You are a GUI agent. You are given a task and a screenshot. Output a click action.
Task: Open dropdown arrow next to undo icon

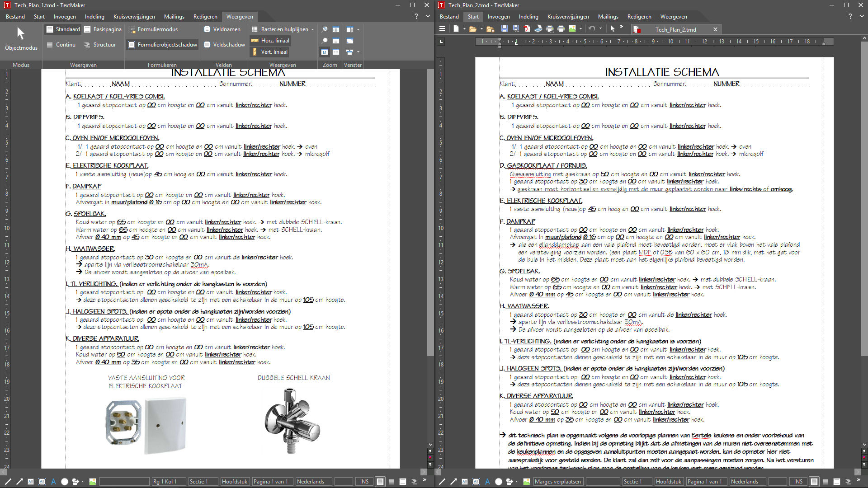(600, 29)
